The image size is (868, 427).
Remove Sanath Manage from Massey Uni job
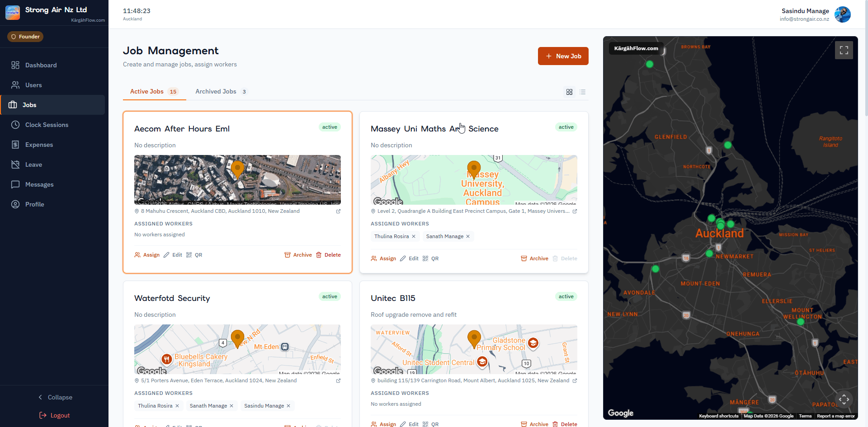pos(468,236)
